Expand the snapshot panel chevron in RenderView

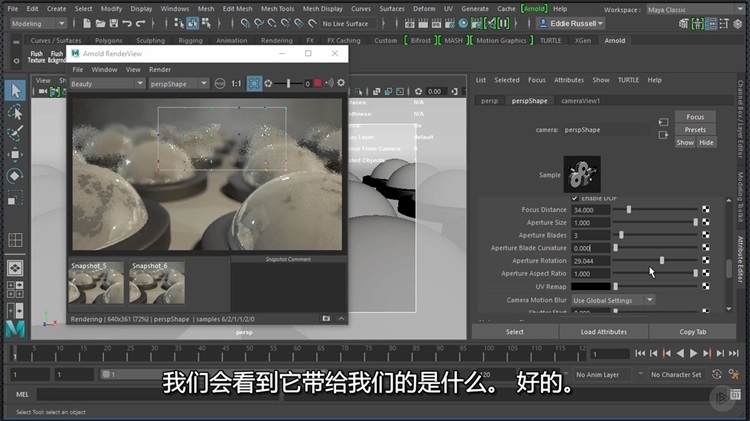point(341,319)
